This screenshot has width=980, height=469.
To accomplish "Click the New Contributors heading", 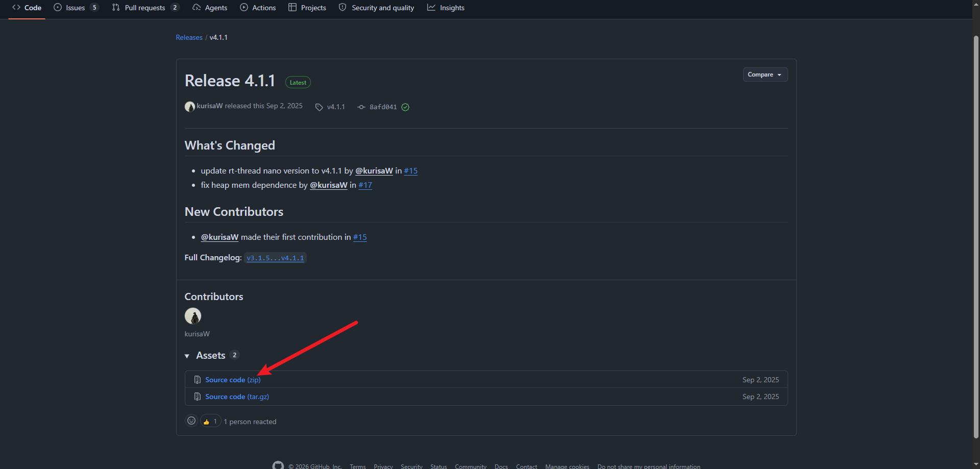I will point(234,212).
